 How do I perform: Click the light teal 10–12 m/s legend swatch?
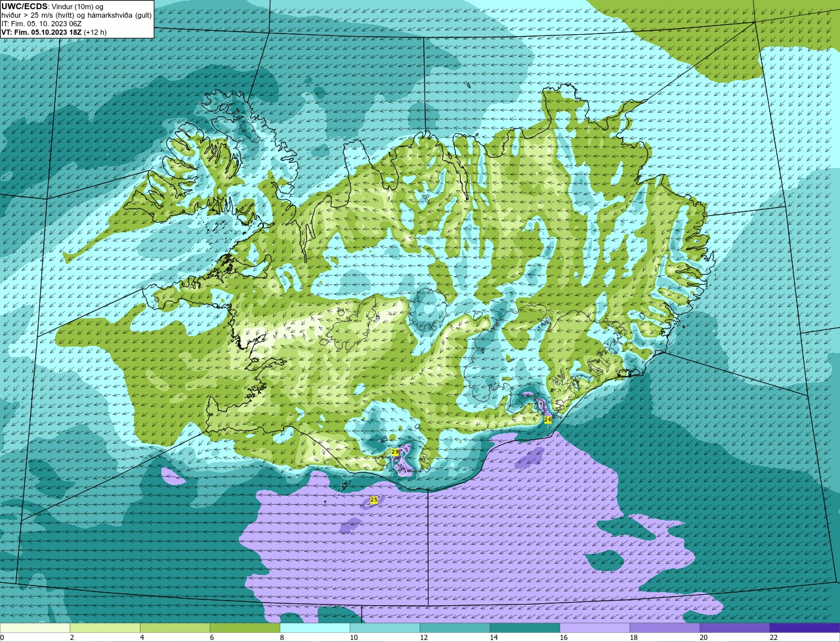[x=385, y=628]
